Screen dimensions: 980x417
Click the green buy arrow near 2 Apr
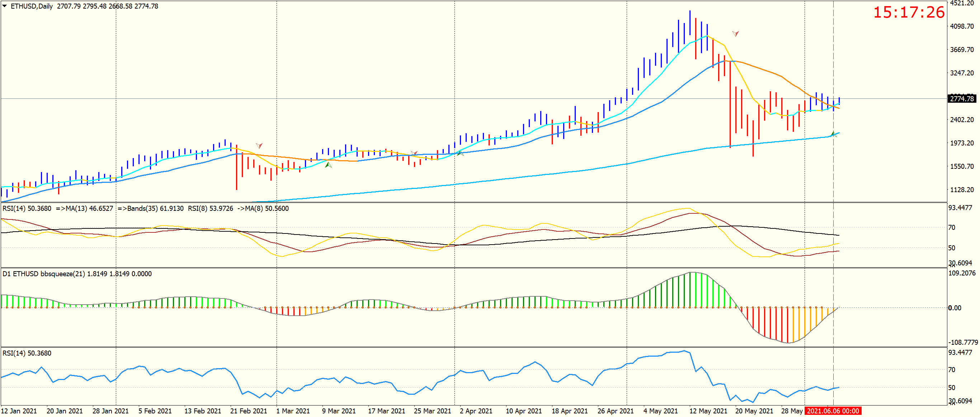click(460, 153)
